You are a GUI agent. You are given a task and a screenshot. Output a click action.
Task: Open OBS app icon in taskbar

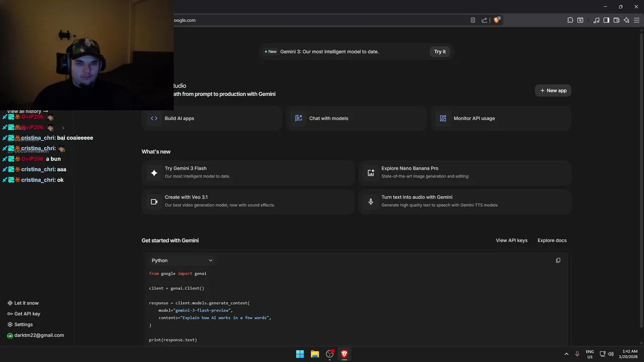pos(330,354)
